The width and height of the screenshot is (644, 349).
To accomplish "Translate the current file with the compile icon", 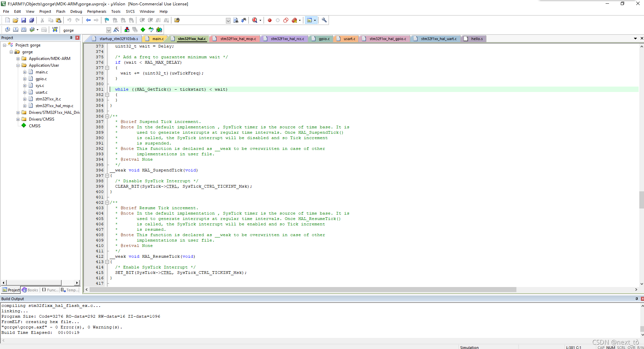I will coord(7,30).
